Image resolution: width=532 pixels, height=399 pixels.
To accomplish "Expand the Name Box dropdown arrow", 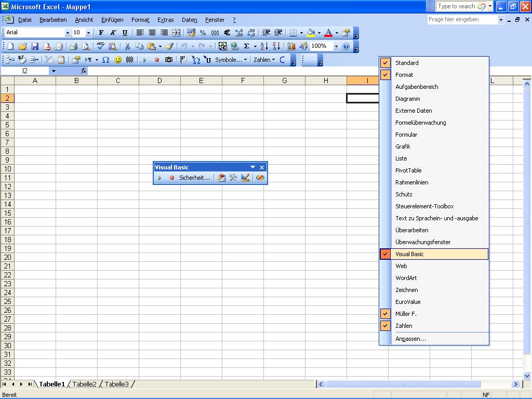I will (54, 71).
